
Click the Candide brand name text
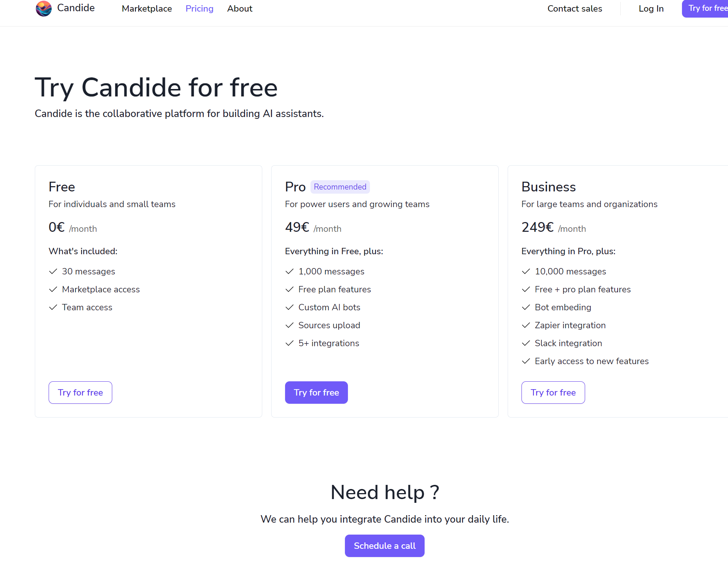tap(76, 8)
